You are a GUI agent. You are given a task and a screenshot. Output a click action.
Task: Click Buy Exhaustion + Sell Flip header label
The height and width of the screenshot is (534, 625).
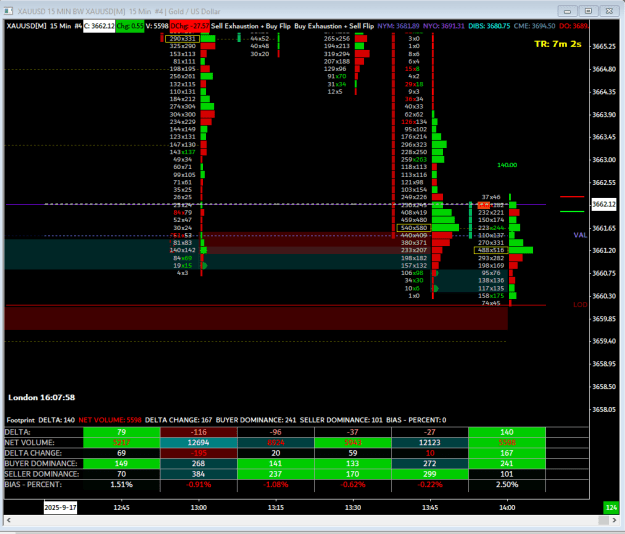[x=334, y=26]
